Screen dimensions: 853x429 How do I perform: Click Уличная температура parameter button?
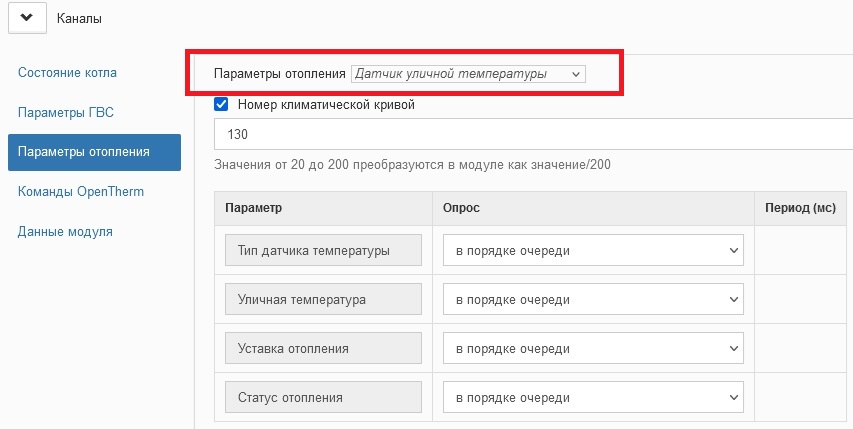323,299
